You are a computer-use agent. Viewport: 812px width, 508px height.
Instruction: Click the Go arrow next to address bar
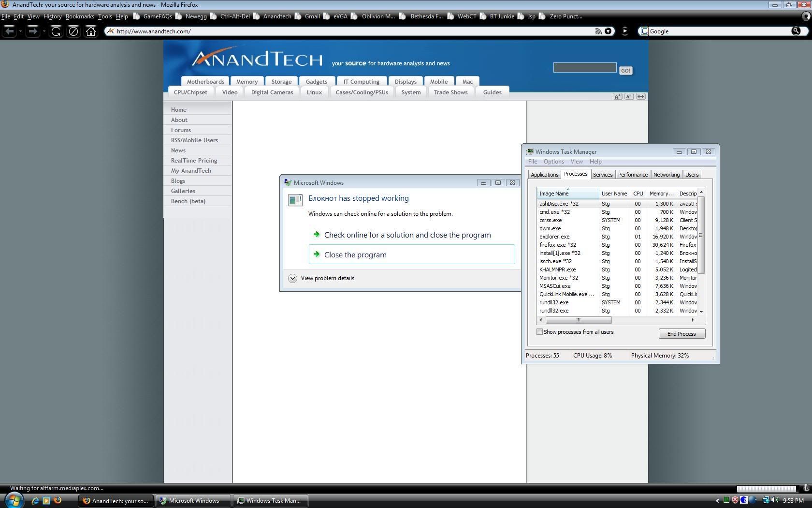pos(625,31)
